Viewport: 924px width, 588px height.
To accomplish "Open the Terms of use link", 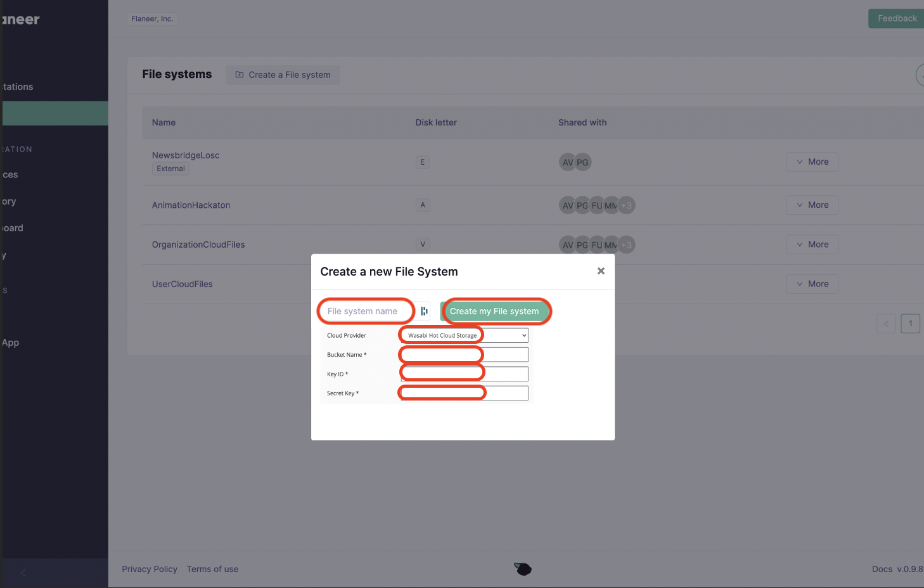I will 212,569.
